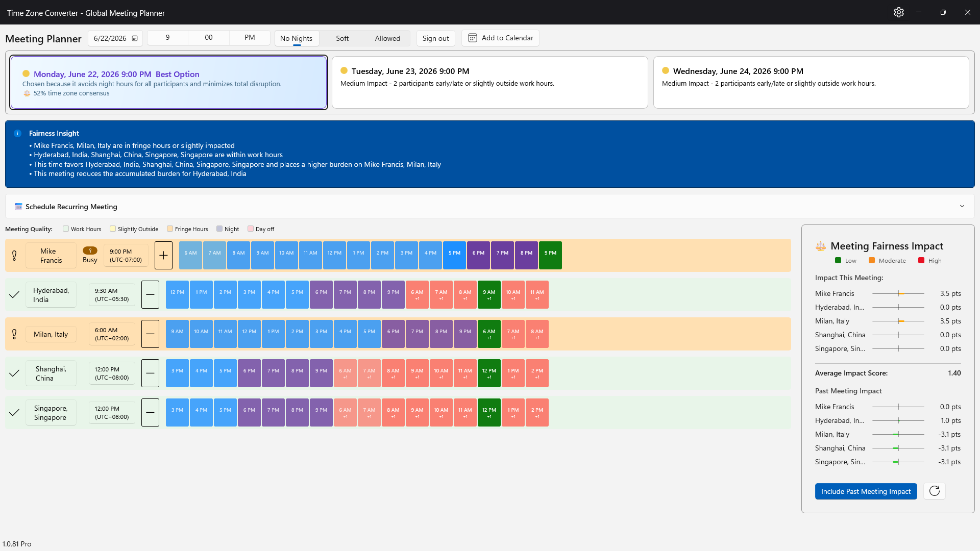
Task: Toggle the Shanghai, China checkmark
Action: (x=14, y=373)
